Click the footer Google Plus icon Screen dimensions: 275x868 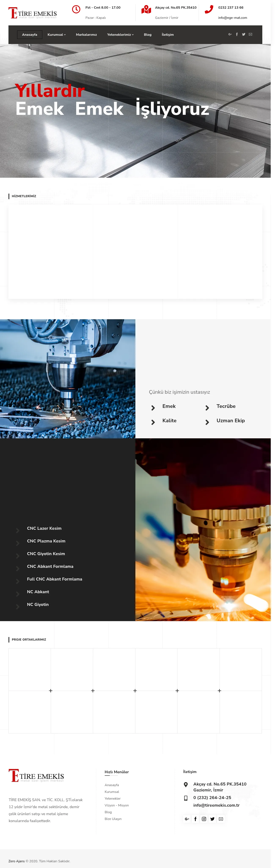[x=187, y=819]
